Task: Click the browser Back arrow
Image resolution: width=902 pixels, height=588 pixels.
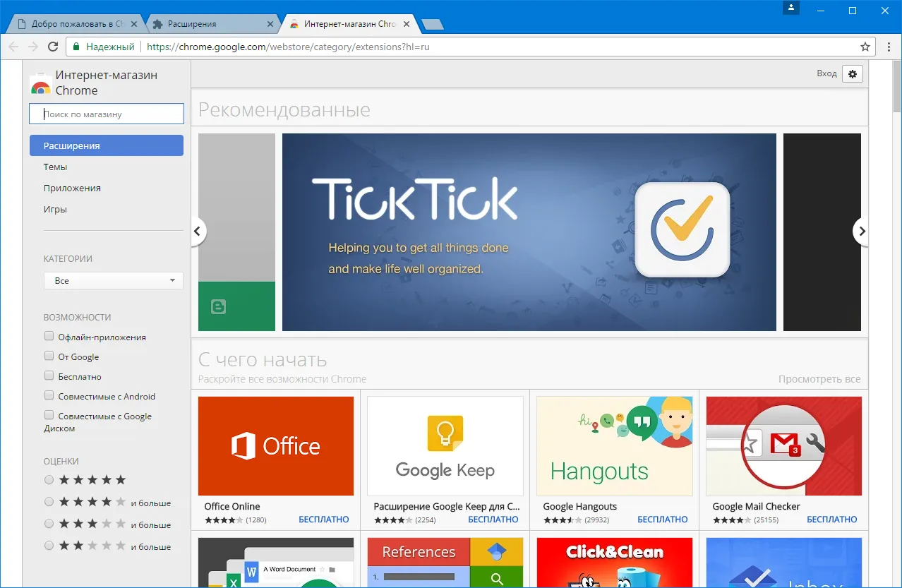Action: coord(13,47)
